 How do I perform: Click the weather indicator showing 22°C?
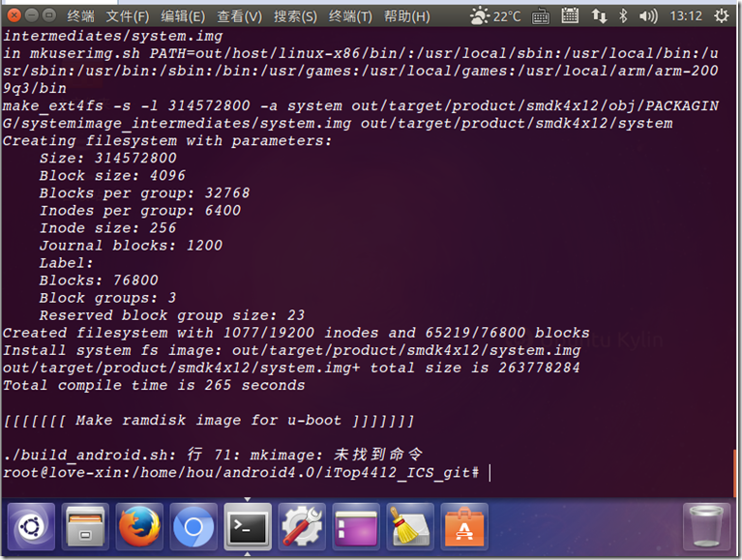(x=495, y=16)
